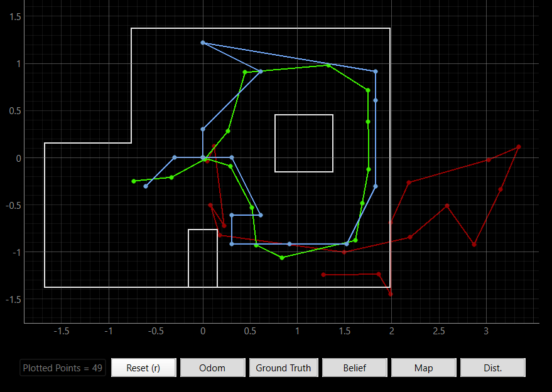Image resolution: width=552 pixels, height=392 pixels.
Task: Click the Dist. button
Action: [x=492, y=368]
